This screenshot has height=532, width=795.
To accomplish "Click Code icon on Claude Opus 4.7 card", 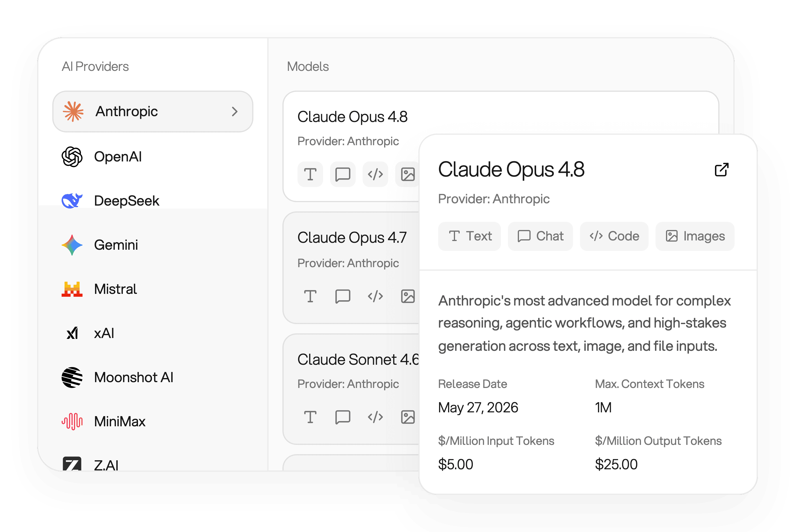I will click(x=375, y=296).
